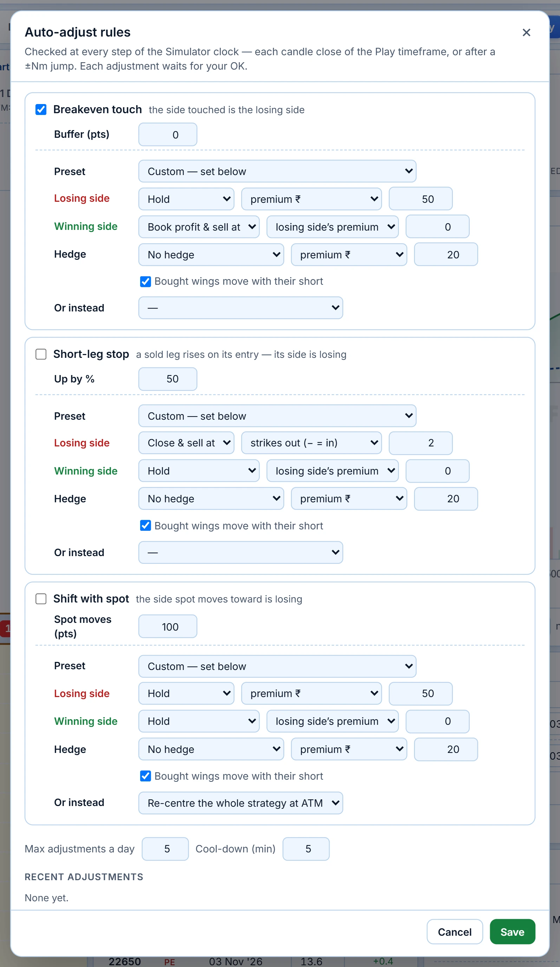Close the Auto-adjust rules dialog
Screen dimensions: 560x967
click(x=526, y=33)
